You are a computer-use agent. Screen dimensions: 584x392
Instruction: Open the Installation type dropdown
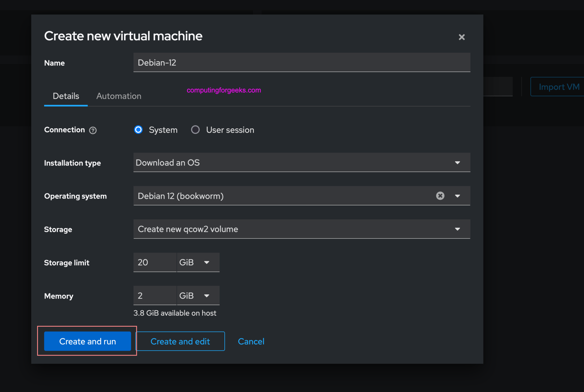pyautogui.click(x=457, y=163)
